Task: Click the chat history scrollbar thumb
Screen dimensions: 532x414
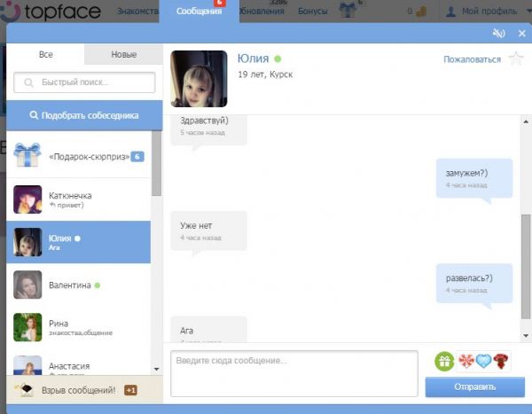Action: [525, 266]
